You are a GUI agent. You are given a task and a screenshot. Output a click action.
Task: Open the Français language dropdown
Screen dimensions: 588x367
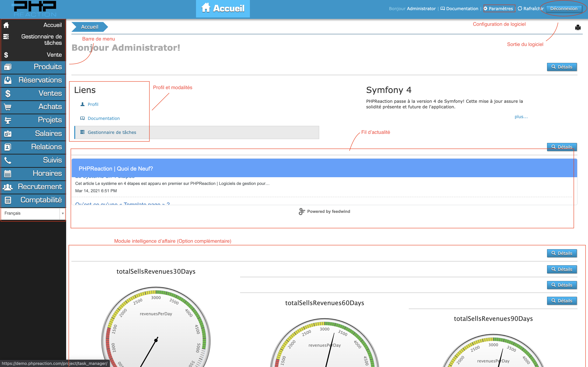pos(30,213)
